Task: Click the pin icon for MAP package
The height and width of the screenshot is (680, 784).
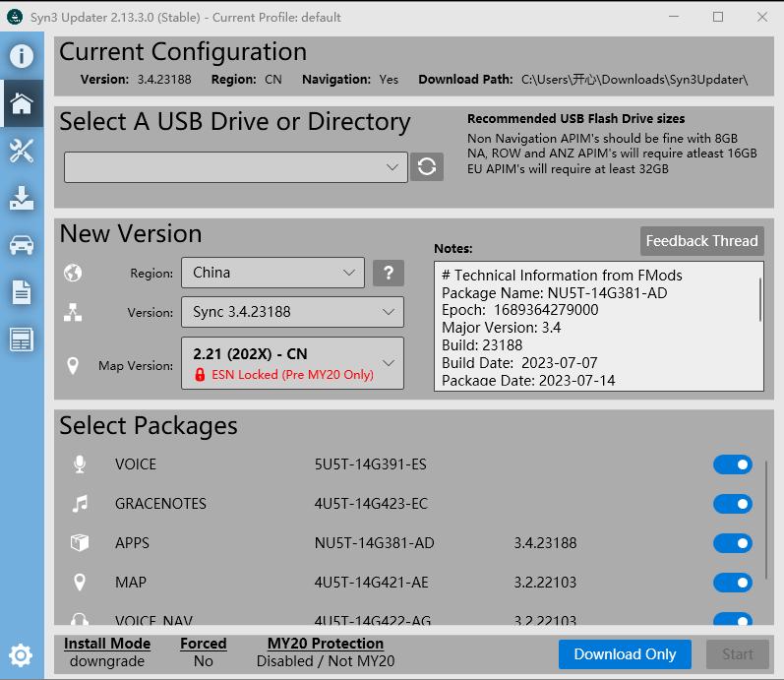Action: [80, 582]
